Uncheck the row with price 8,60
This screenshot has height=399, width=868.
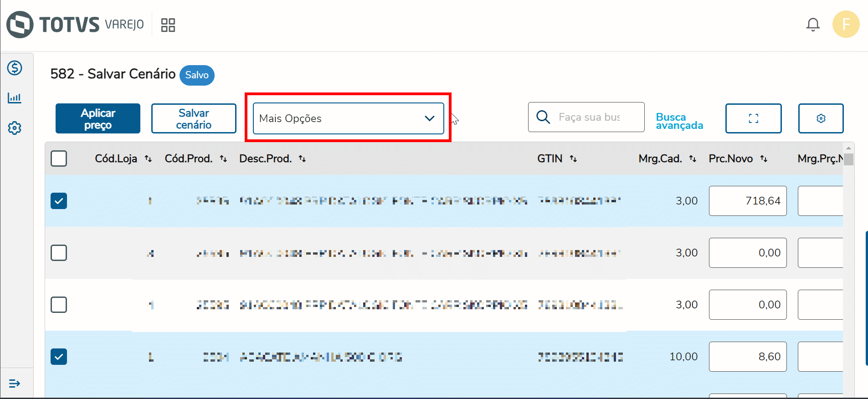[59, 357]
